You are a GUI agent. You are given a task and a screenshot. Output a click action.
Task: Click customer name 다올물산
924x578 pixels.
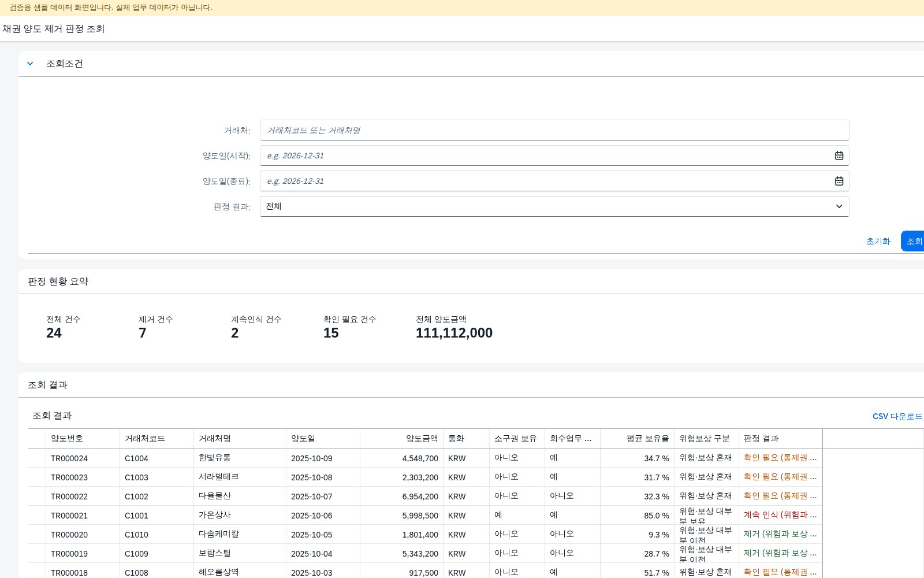[x=215, y=495]
